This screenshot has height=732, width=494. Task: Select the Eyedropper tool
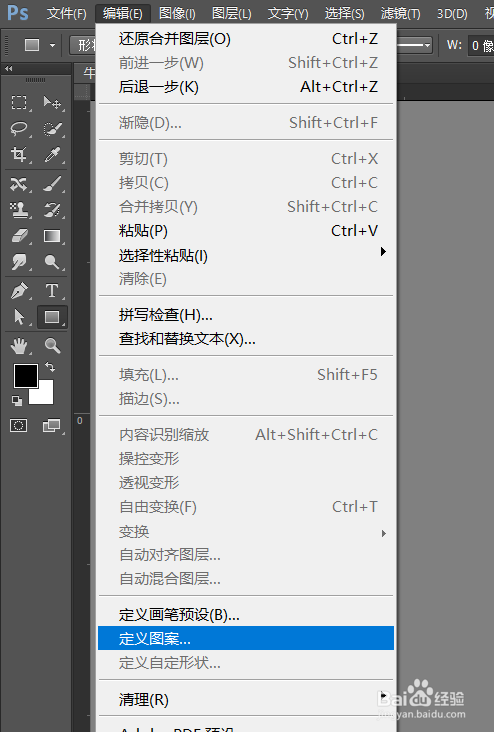coord(52,154)
